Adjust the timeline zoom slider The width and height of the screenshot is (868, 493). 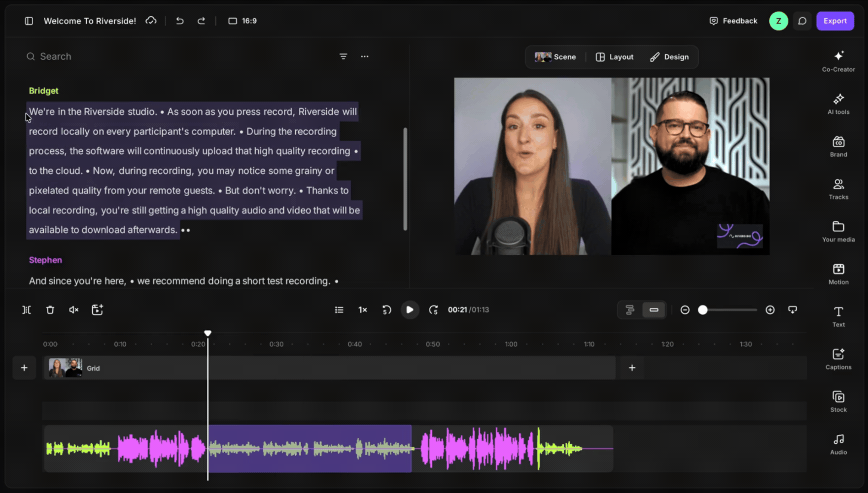(x=703, y=310)
